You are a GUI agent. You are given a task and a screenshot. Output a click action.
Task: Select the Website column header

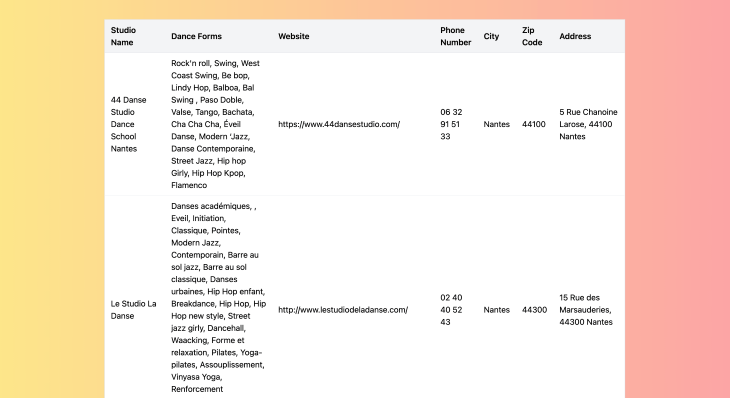294,36
